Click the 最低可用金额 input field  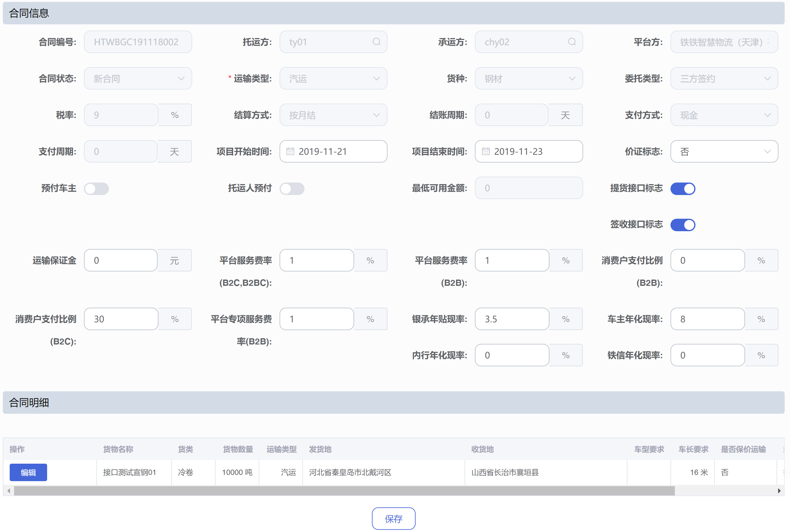529,188
